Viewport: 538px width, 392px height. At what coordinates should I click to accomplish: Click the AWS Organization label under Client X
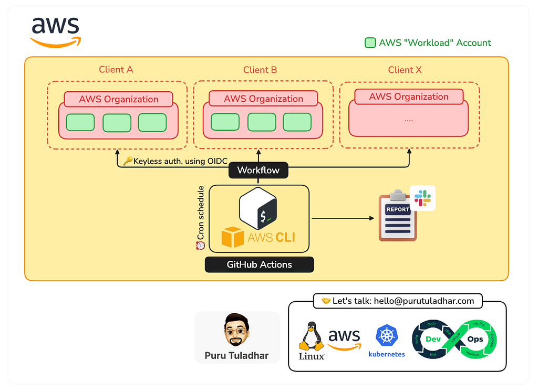click(x=409, y=97)
